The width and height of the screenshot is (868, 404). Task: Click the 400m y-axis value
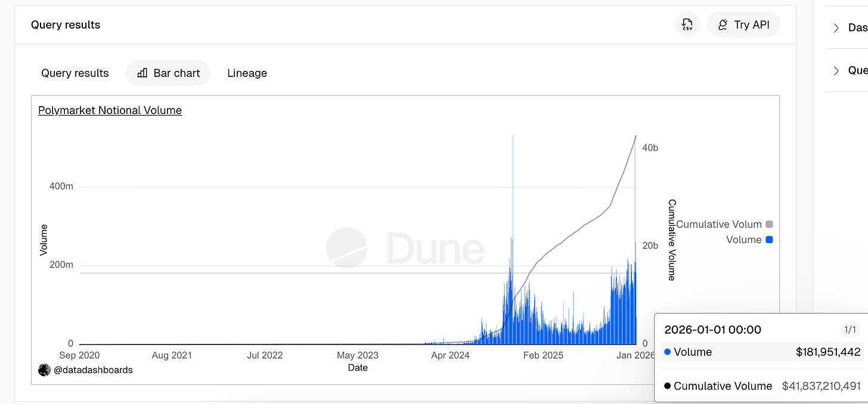(61, 187)
